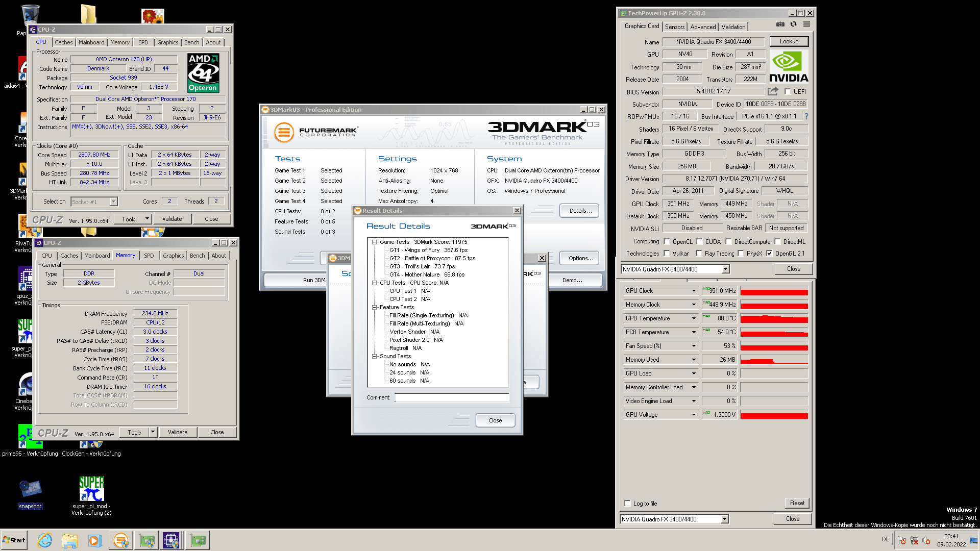The height and width of the screenshot is (551, 980).
Task: Click the Reset button in GPU-Z sensors
Action: coord(797,503)
